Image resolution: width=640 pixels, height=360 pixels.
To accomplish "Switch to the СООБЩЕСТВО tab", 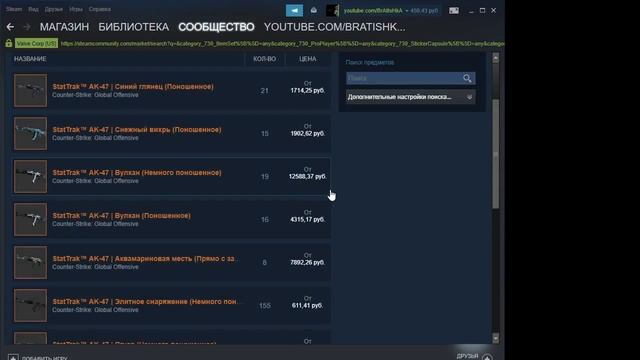I will click(x=216, y=27).
